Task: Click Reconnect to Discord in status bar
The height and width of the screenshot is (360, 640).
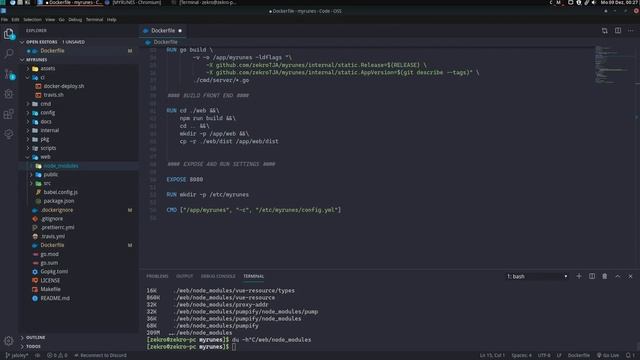Action: 100,356
